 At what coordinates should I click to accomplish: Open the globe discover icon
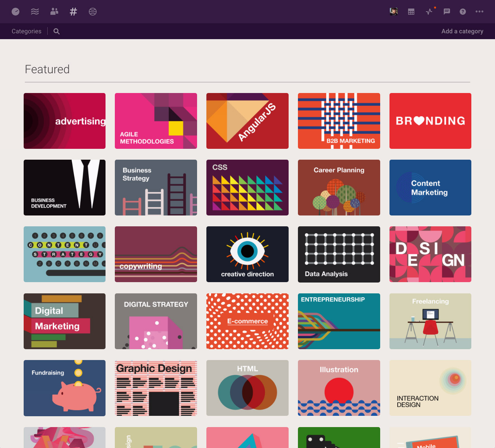click(x=93, y=12)
